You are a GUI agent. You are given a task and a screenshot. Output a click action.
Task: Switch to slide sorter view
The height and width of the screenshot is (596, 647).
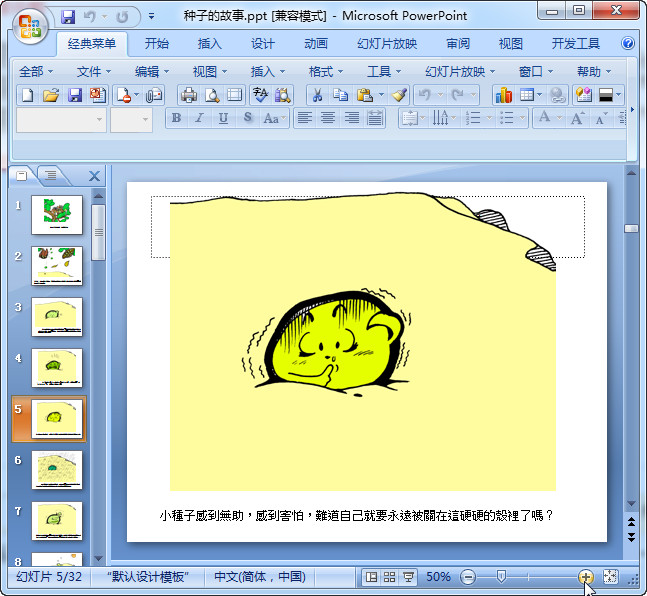tap(390, 577)
